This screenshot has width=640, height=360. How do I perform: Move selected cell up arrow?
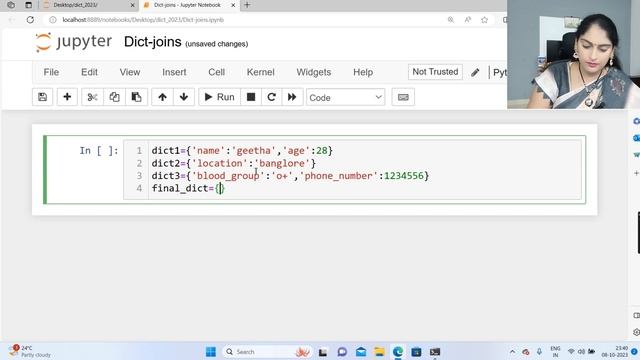pyautogui.click(x=162, y=97)
